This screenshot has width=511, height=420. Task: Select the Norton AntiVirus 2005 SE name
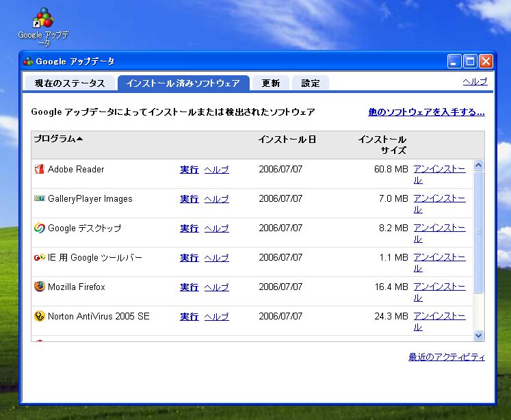click(x=99, y=316)
